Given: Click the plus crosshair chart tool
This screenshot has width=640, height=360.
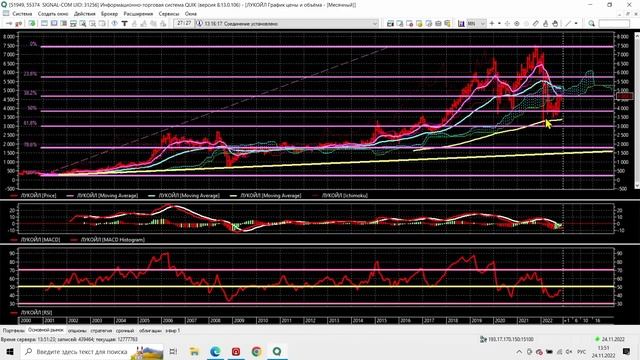Looking at the screenshot, I should click(x=492, y=24).
